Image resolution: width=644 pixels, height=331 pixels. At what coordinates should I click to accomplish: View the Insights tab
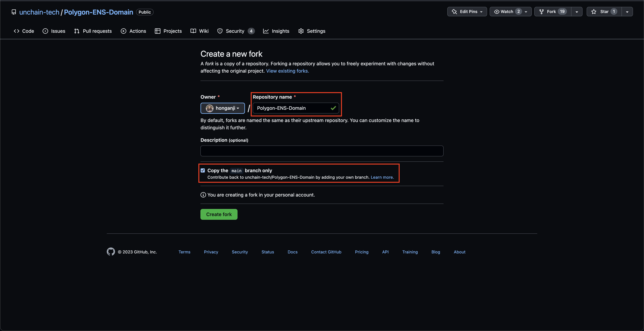click(276, 31)
